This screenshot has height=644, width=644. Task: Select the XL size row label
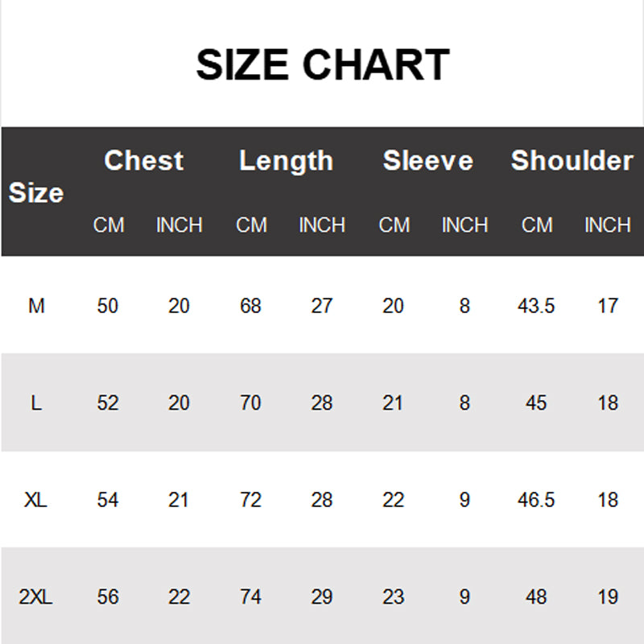36,500
